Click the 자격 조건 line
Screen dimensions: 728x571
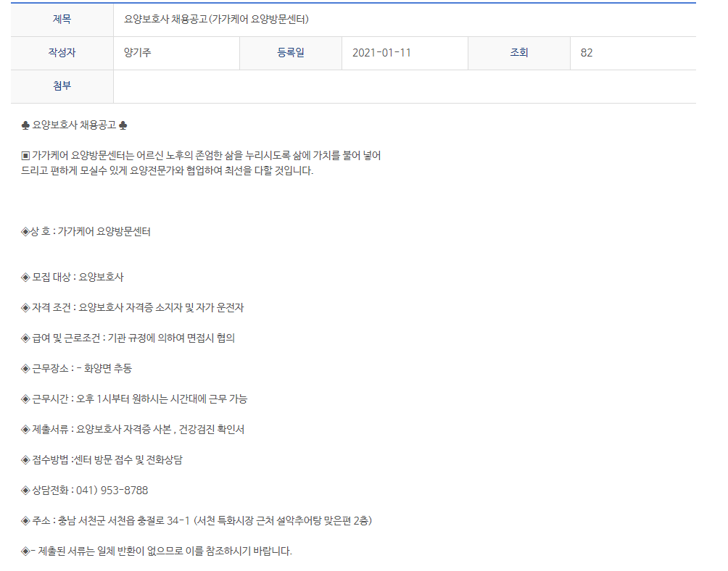[x=132, y=307]
